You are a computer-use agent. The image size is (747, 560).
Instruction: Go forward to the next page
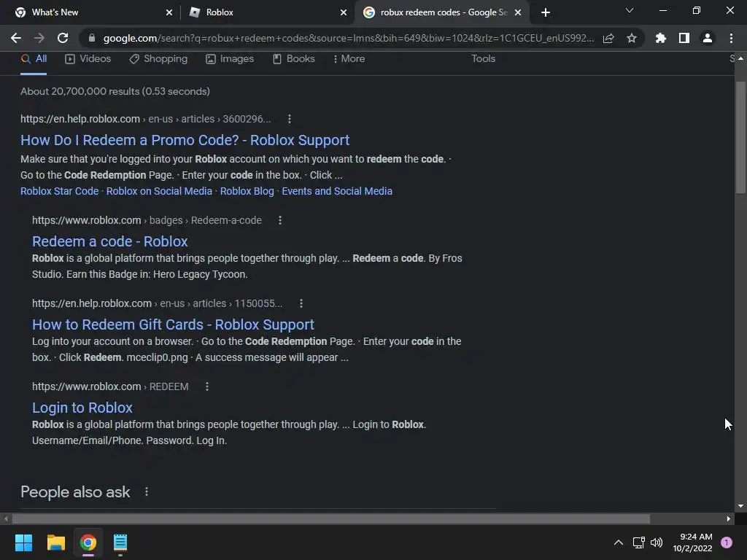39,38
